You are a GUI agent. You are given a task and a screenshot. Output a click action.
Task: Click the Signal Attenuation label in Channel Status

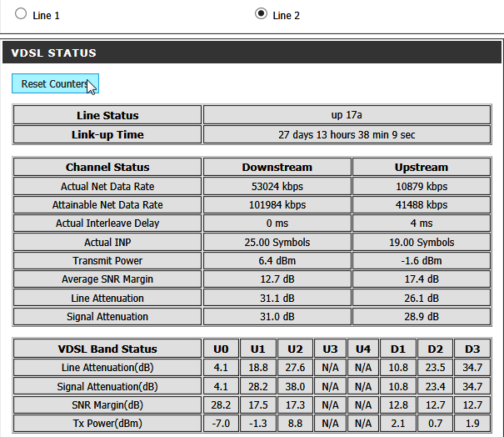click(x=107, y=316)
